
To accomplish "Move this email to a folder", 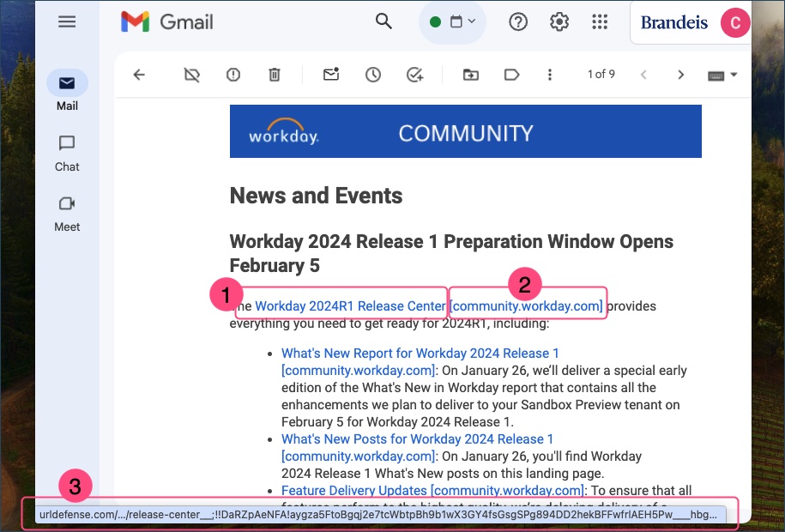I will (x=470, y=75).
